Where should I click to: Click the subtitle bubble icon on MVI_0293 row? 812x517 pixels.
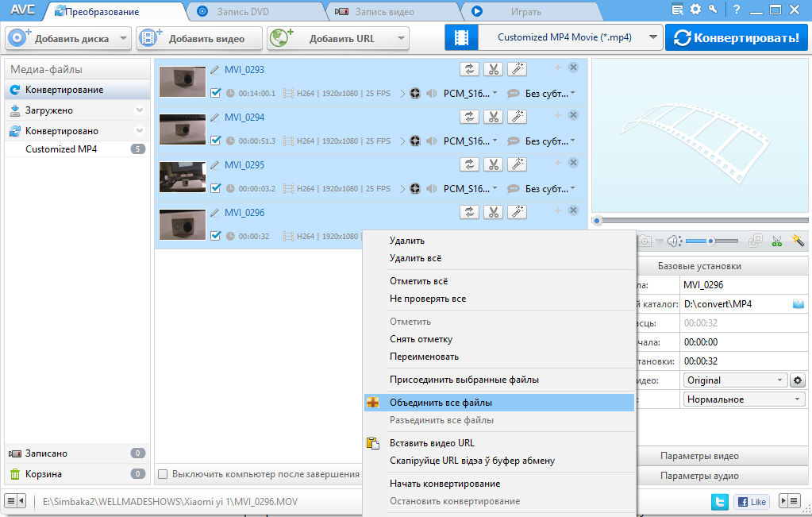513,93
